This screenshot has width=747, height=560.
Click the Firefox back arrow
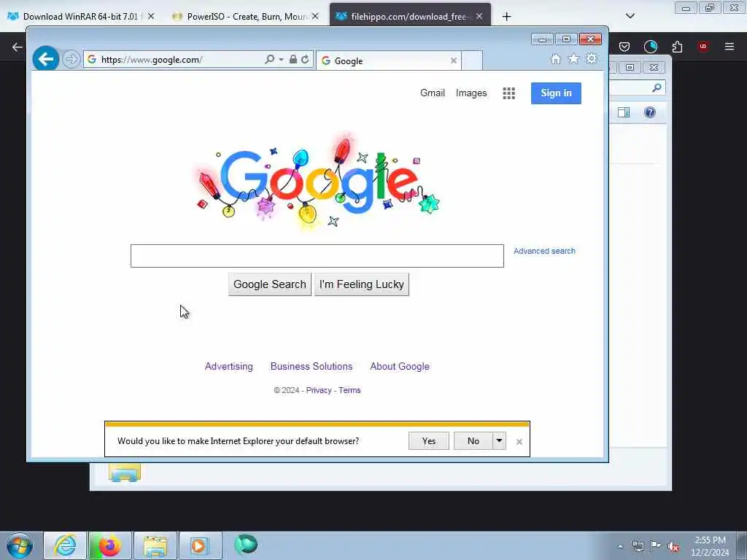(18, 47)
